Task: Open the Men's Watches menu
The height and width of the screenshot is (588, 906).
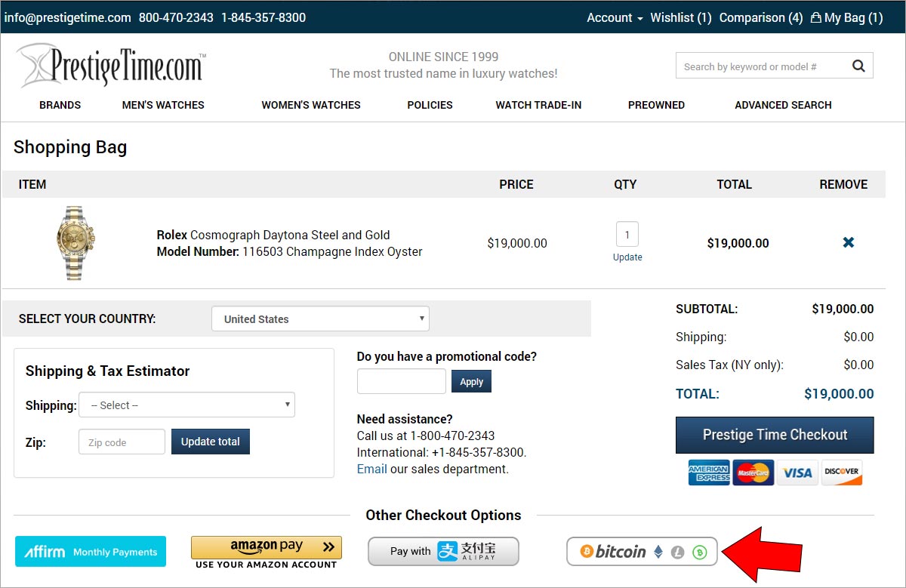Action: coord(163,105)
